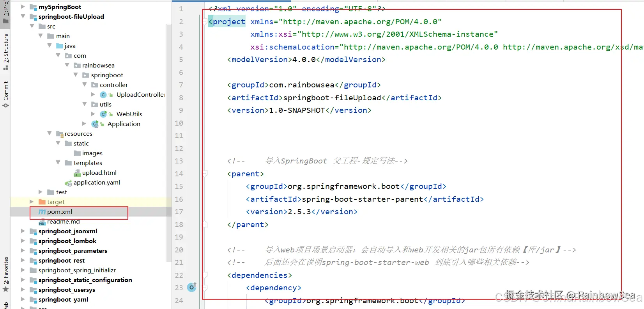
Task: Click the springboot-fileUpload artifactId text
Action: click(332, 98)
